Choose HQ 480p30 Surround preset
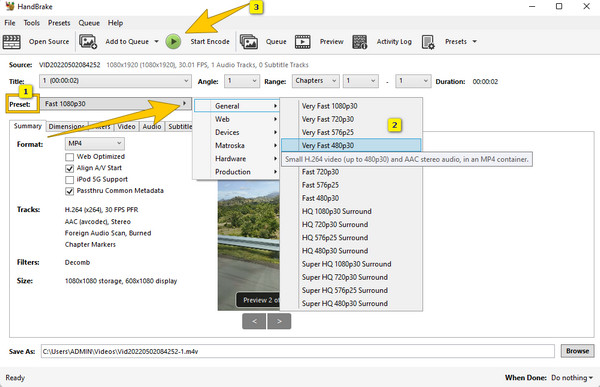The height and width of the screenshot is (387, 600). 351,251
